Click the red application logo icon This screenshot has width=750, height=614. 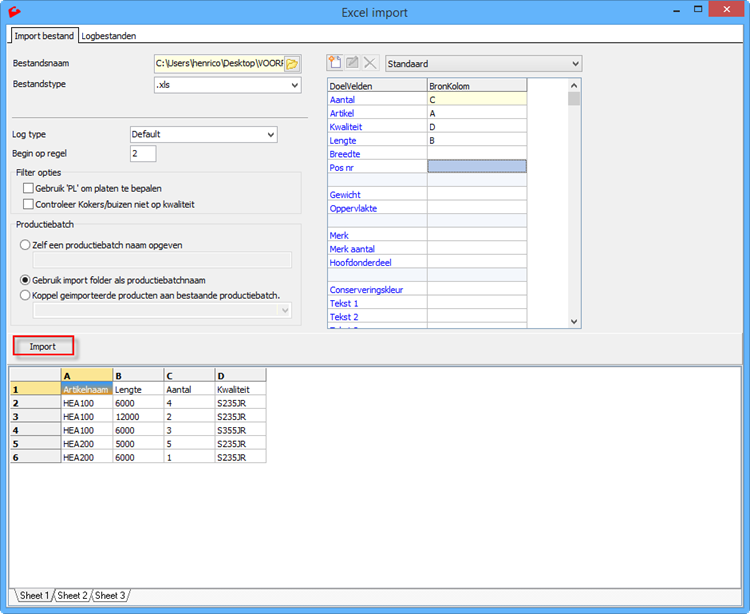pos(15,11)
